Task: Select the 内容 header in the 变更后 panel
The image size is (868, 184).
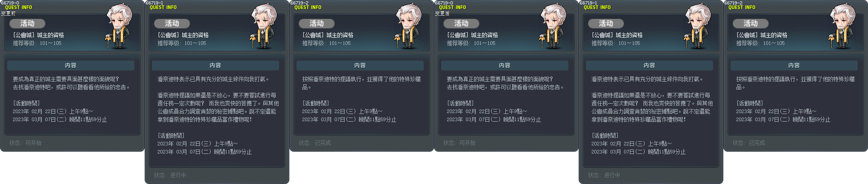Action: coord(505,66)
